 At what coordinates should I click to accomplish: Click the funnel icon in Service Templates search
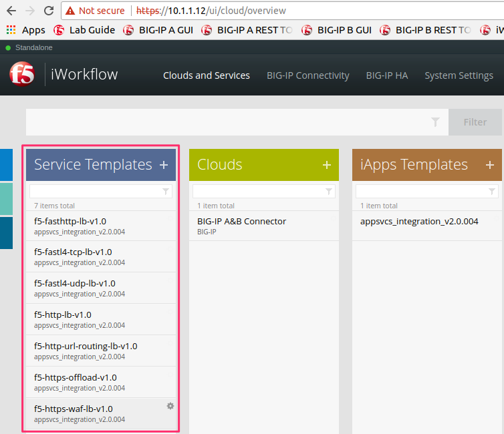pos(166,192)
